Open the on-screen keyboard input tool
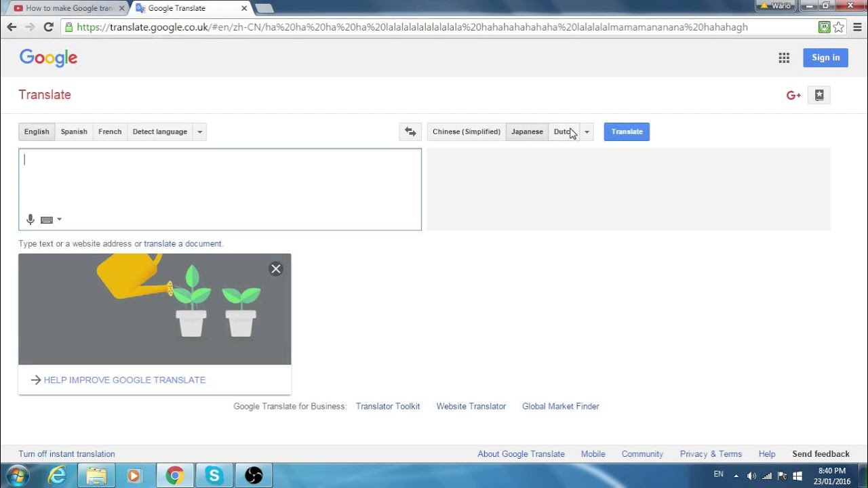The image size is (868, 488). [47, 220]
